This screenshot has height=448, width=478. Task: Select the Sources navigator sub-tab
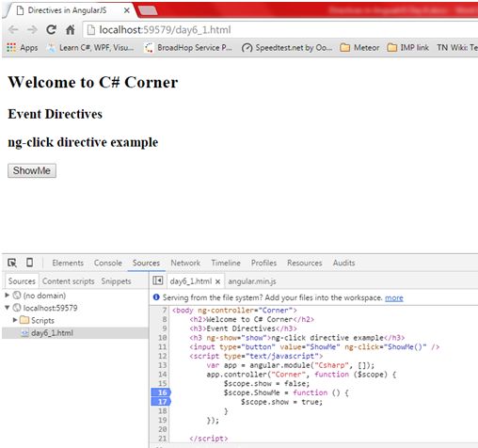22,281
